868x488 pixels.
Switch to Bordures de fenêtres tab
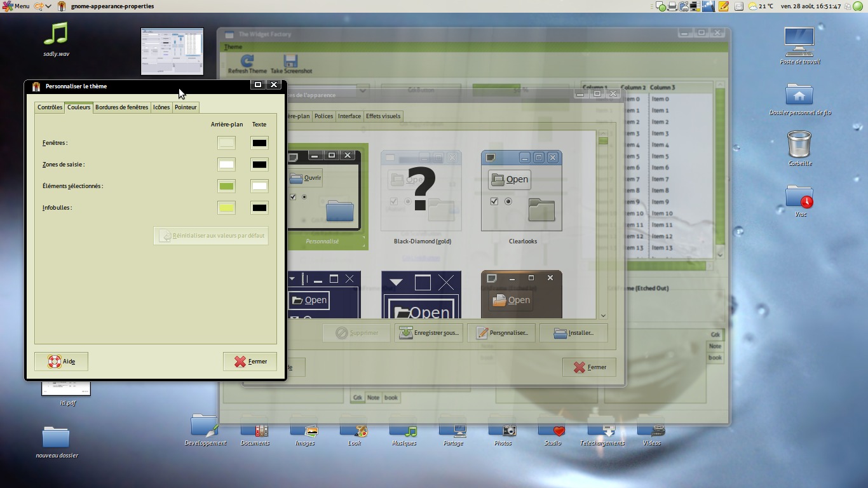click(x=121, y=107)
